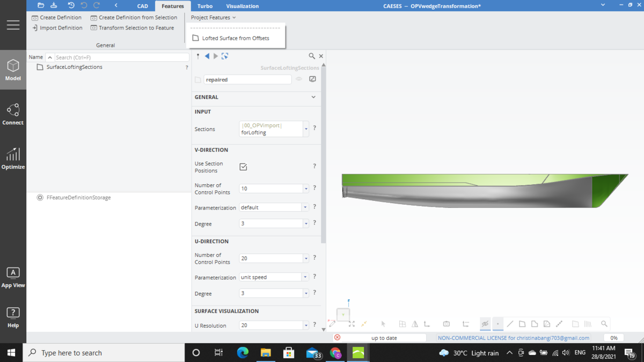644x362 pixels.
Task: Open the edit-feature screen icon beside name
Action: pos(312,79)
